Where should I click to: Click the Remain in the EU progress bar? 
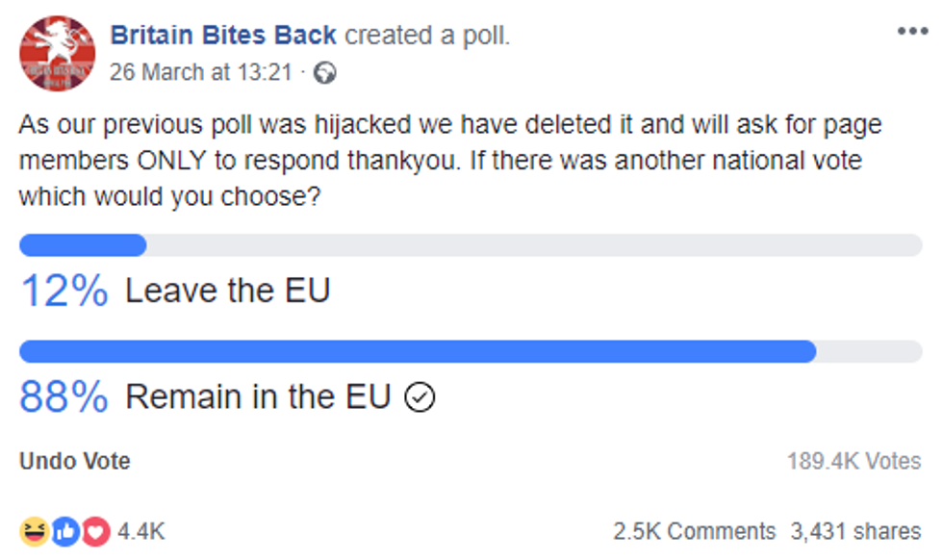471,351
